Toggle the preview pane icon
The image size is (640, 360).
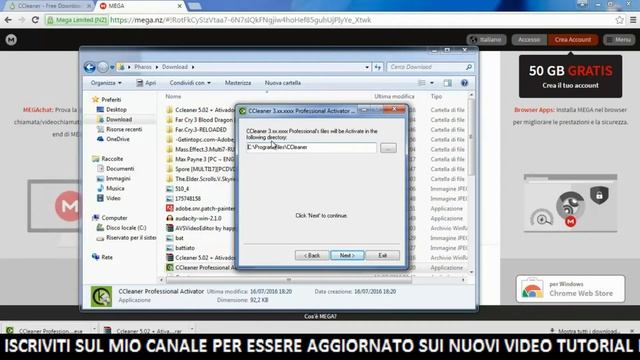(x=448, y=83)
